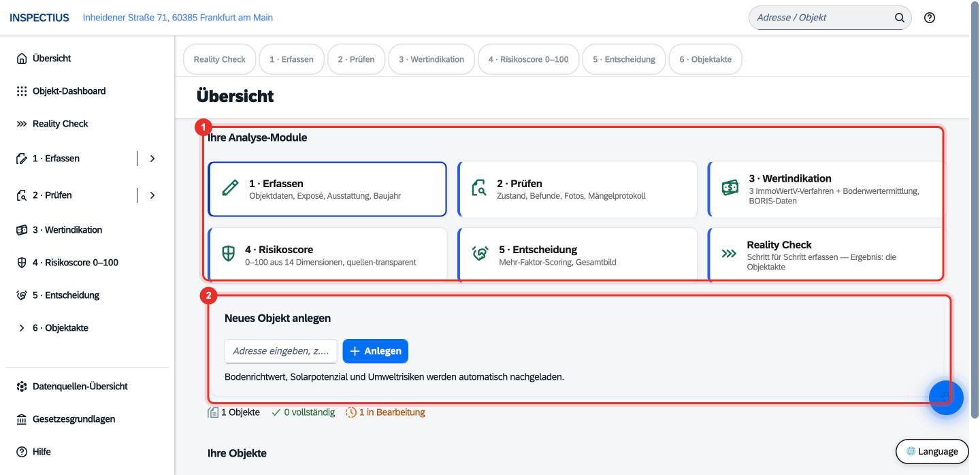Switch to the 2 · Prüfen tab
The height and width of the screenshot is (475, 980).
pyautogui.click(x=356, y=59)
